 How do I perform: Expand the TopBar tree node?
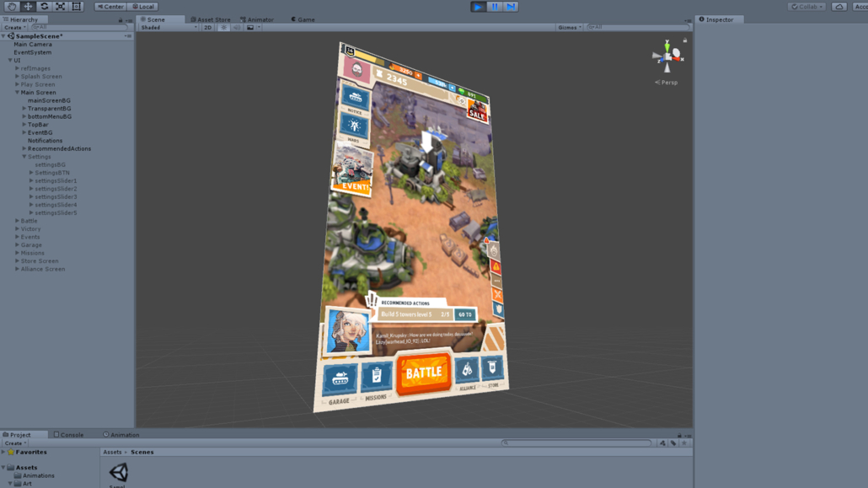24,125
